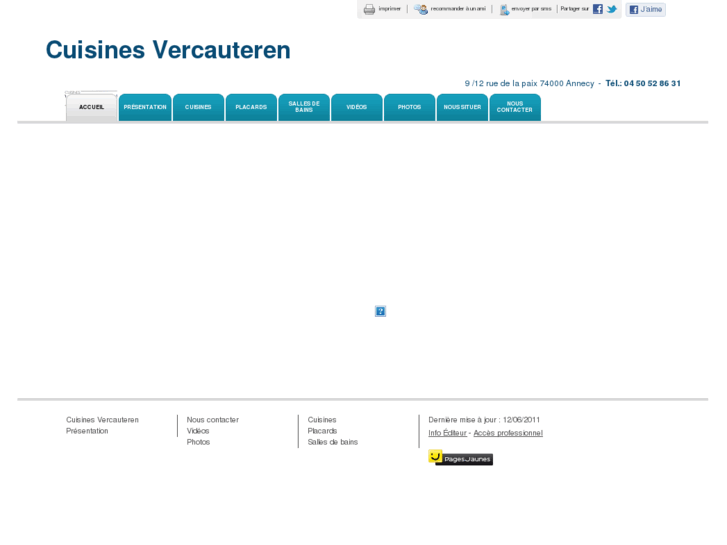
Task: Follow the Accès professionnel footer link
Action: coord(508,433)
